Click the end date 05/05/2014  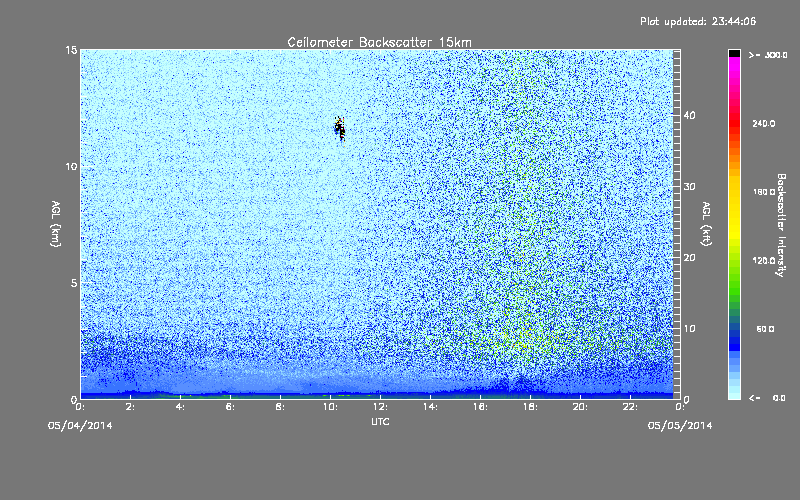680,426
